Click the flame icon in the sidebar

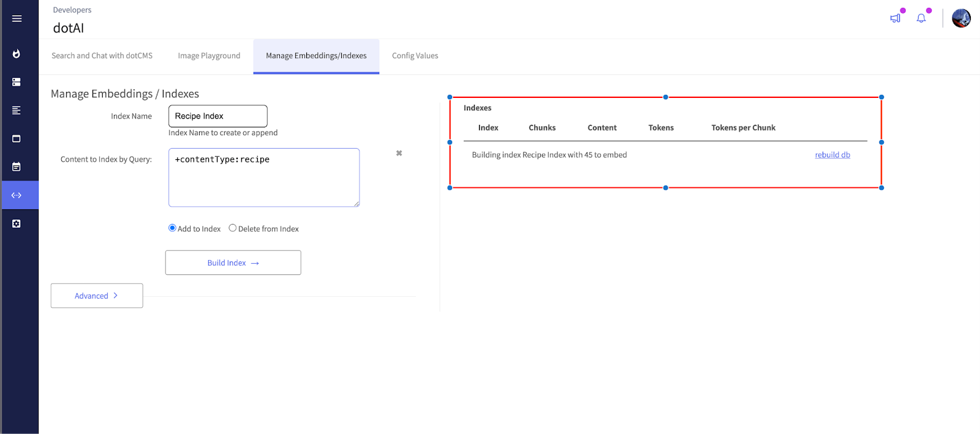[17, 54]
